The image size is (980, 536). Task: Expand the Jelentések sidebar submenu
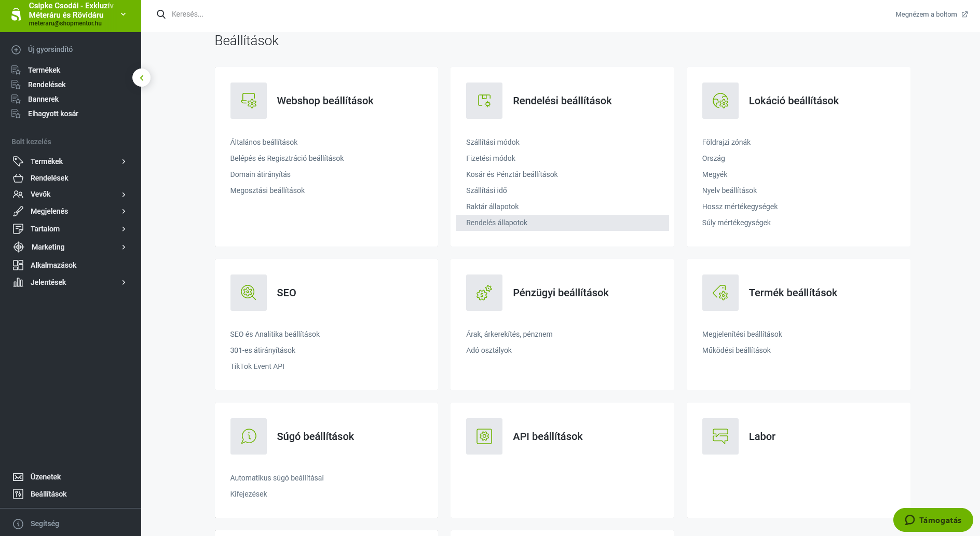124,282
